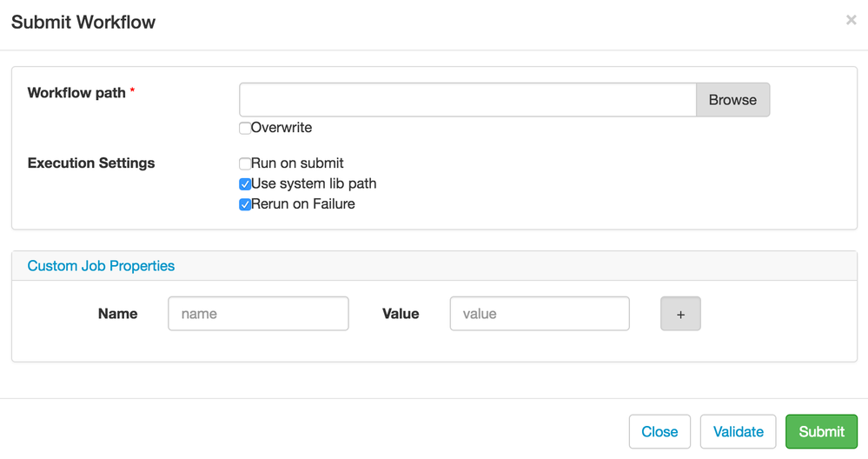Image resolution: width=868 pixels, height=459 pixels.
Task: Click the Submit Workflow dialog title
Action: pyautogui.click(x=83, y=23)
